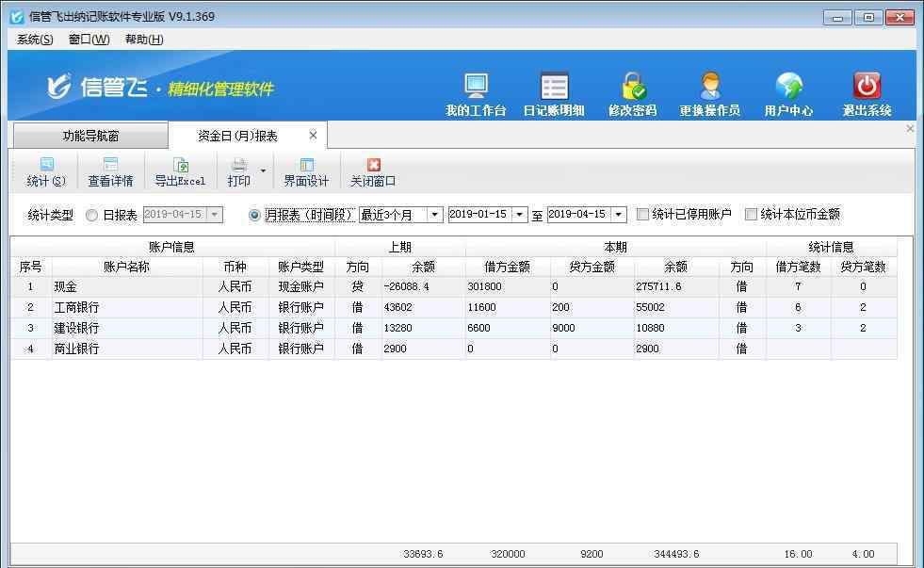Click the 275711.6 balance cell

click(x=676, y=287)
